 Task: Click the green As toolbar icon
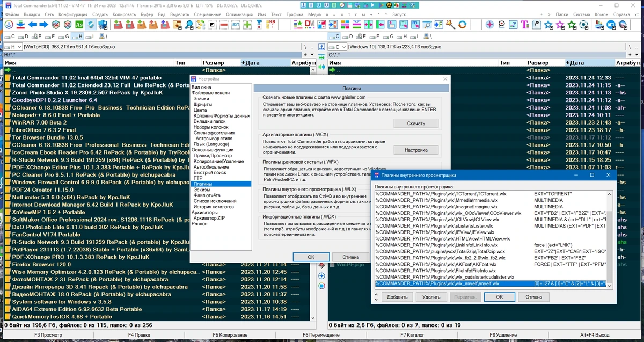pos(79,25)
